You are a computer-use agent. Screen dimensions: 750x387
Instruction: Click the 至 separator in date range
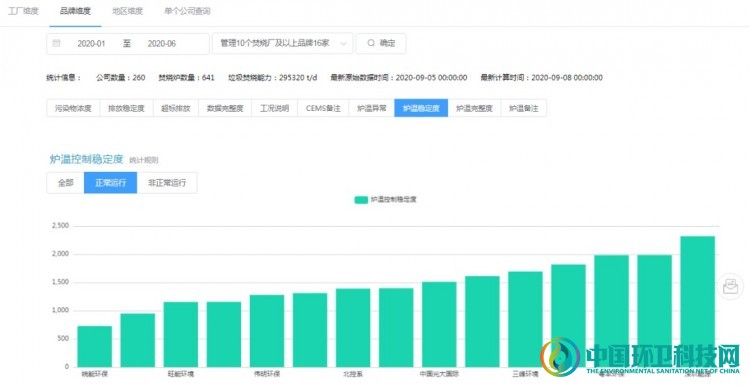tap(127, 44)
